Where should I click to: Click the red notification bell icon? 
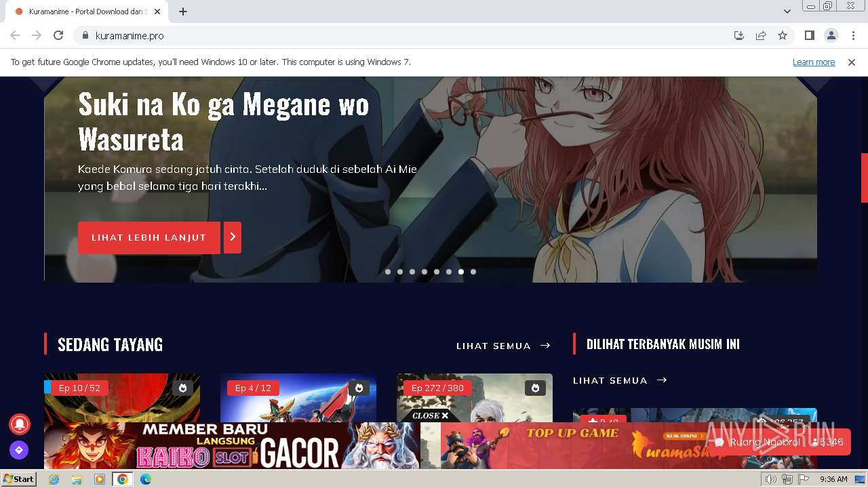(19, 424)
